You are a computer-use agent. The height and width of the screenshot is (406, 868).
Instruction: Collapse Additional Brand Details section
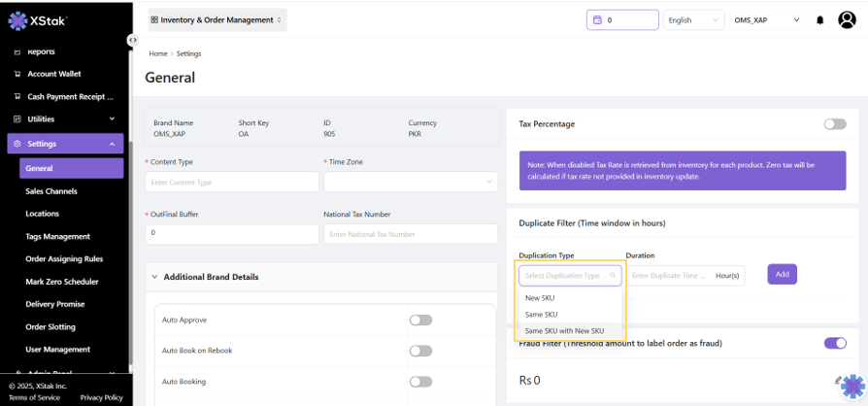pyautogui.click(x=154, y=277)
